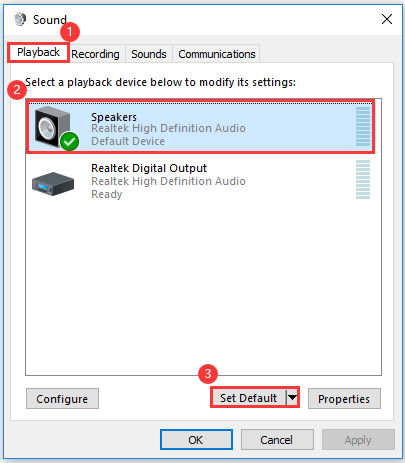The image size is (405, 463).
Task: Click the Apply button
Action: pos(358,440)
